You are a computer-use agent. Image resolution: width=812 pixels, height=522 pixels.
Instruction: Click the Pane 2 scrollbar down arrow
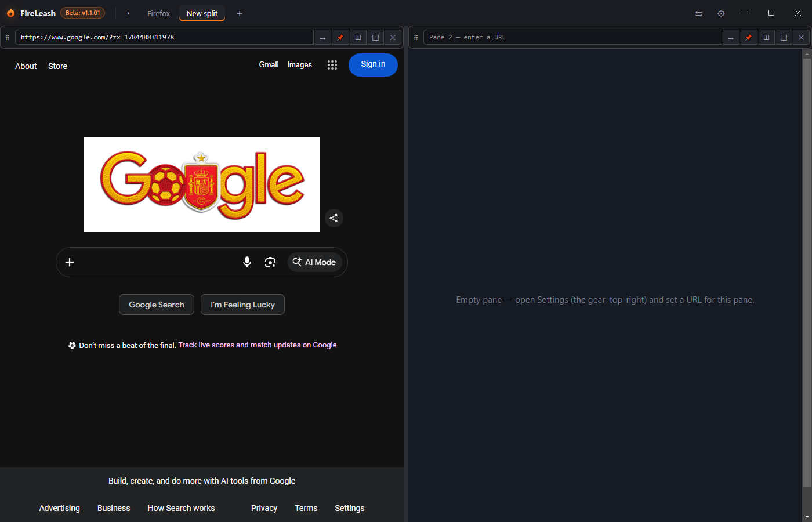click(x=807, y=517)
